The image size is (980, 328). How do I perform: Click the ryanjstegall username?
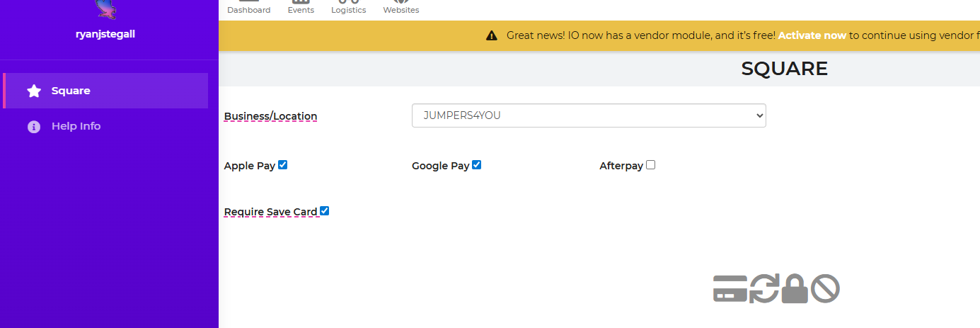(x=105, y=34)
